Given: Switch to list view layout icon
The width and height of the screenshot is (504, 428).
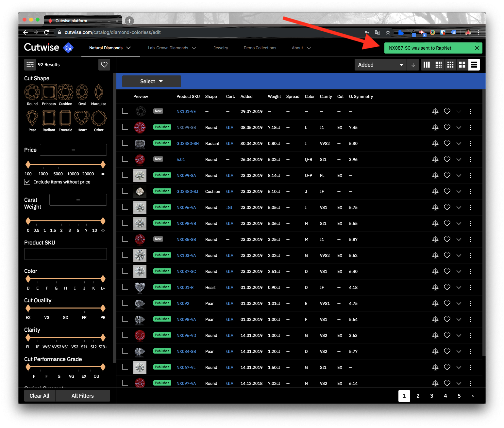Looking at the screenshot, I should [474, 65].
